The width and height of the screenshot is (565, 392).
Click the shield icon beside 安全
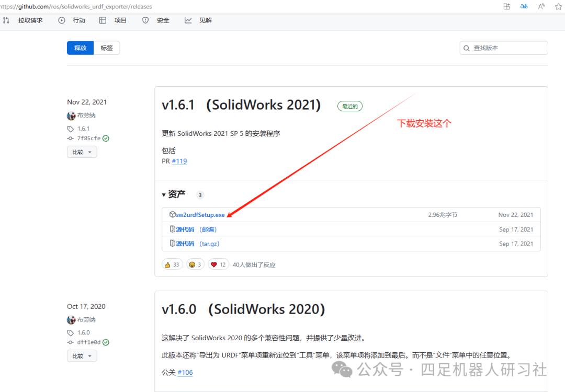(x=145, y=20)
